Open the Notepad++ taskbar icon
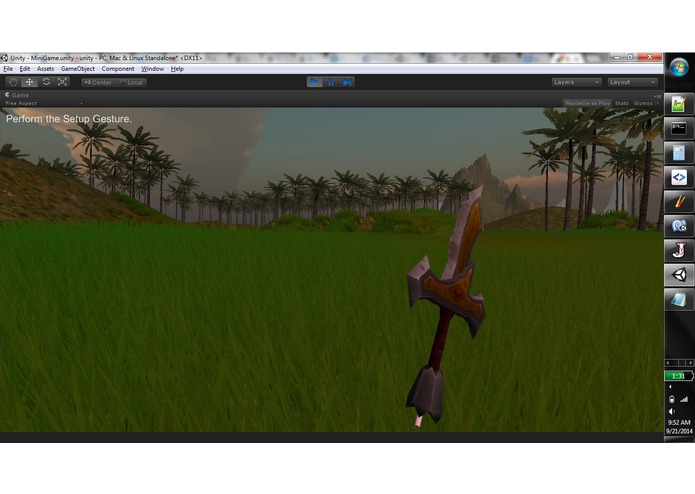This screenshot has height=494, width=695. [679, 105]
